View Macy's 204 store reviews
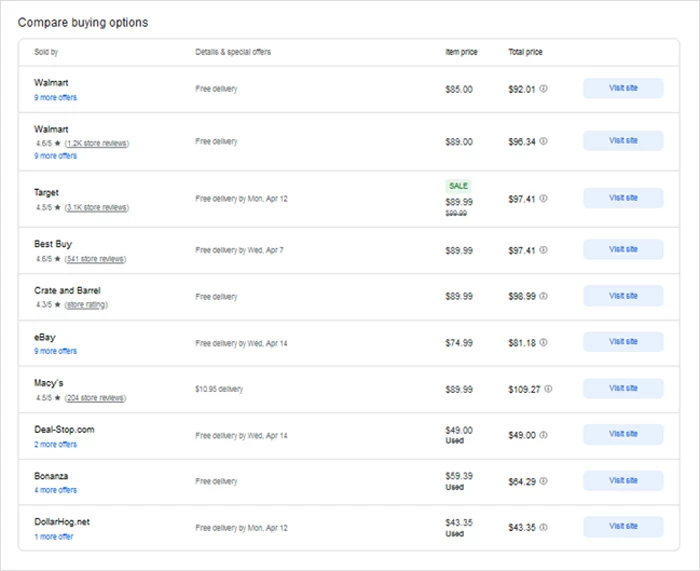This screenshot has height=571, width=700. tap(96, 398)
